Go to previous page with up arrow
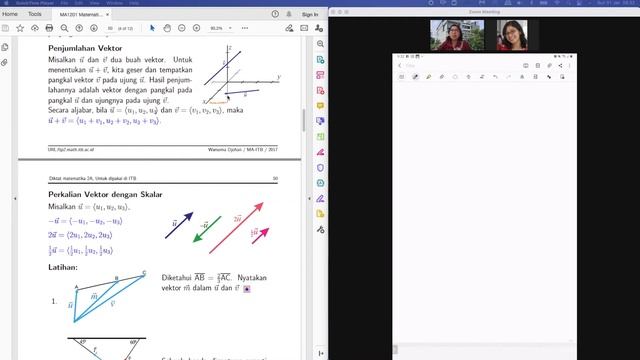The image size is (640, 360). point(79,28)
